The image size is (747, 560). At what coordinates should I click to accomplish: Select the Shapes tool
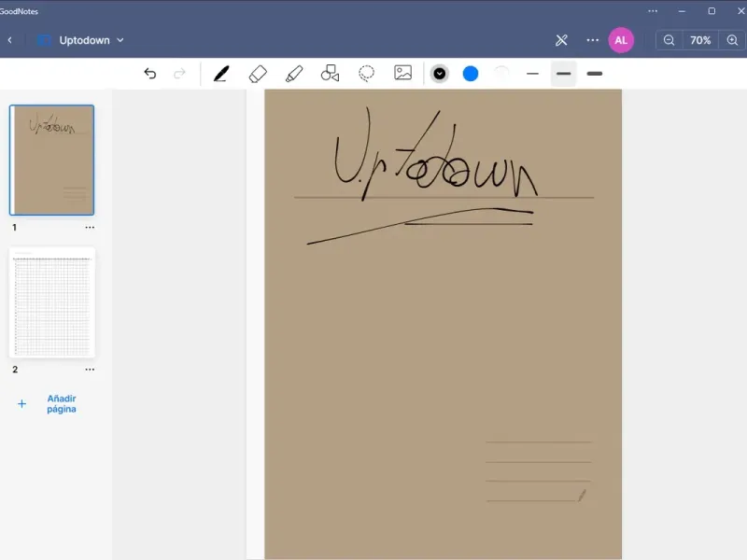(331, 74)
